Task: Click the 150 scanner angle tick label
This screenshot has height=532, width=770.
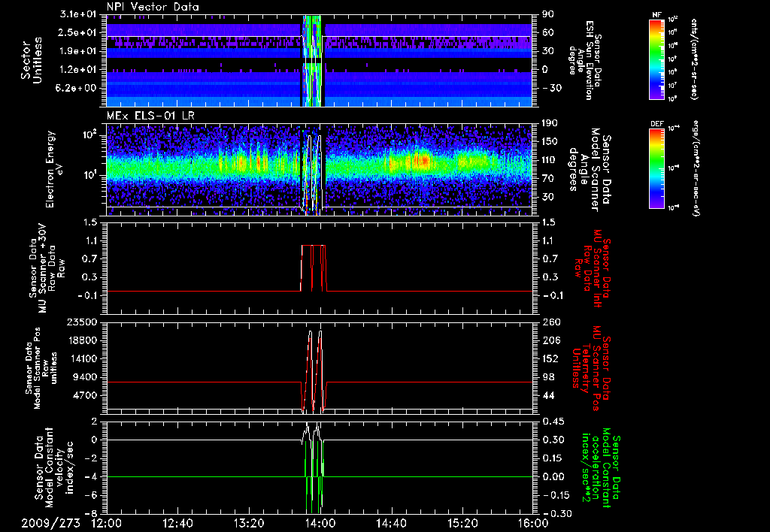Action: click(549, 142)
